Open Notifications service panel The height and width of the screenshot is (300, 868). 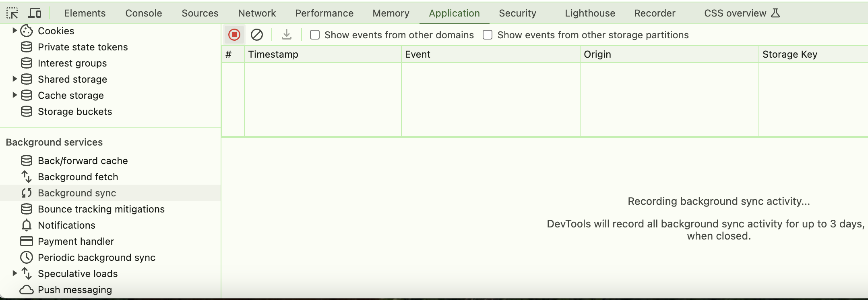click(67, 225)
